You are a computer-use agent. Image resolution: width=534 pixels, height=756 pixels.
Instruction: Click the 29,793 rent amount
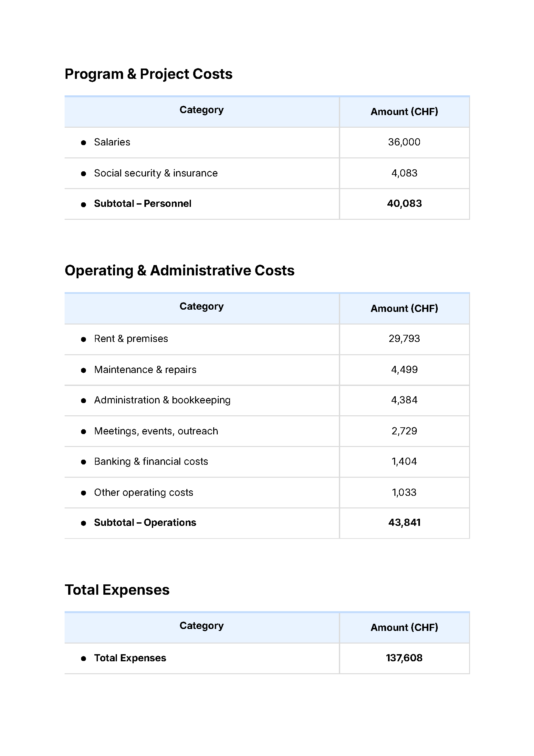(x=404, y=339)
